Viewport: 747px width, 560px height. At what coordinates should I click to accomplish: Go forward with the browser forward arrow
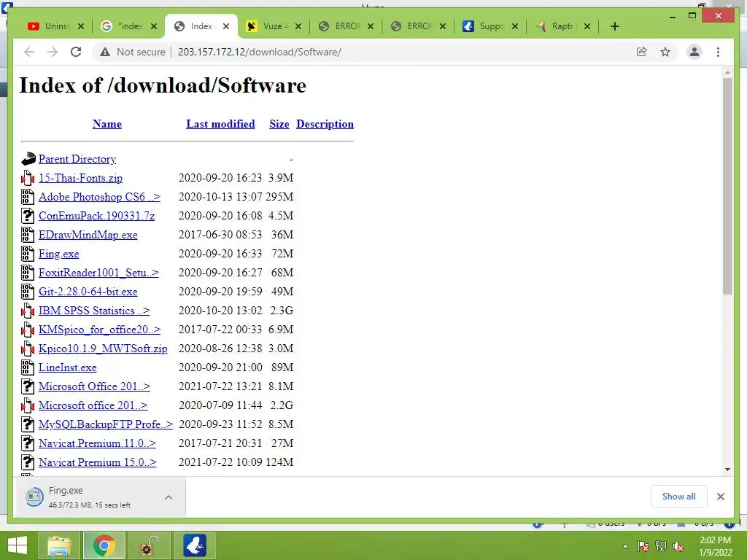click(53, 52)
